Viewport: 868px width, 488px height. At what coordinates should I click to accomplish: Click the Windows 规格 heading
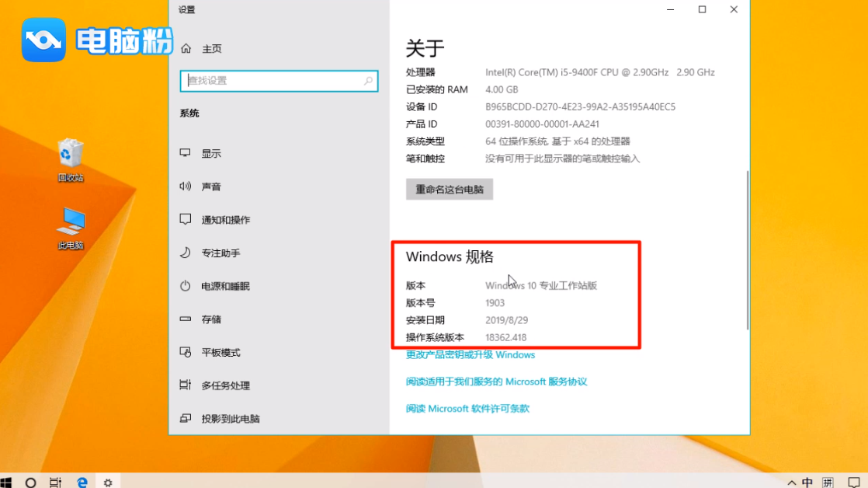(450, 256)
